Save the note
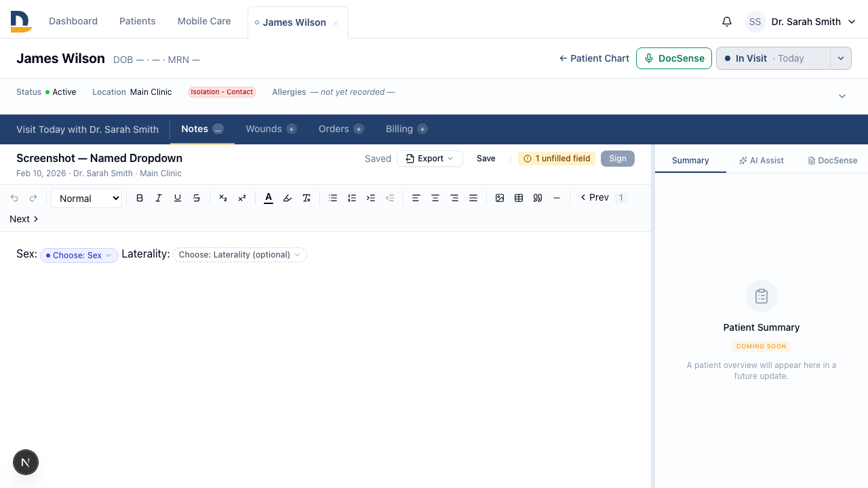The height and width of the screenshot is (488, 868). tap(486, 159)
